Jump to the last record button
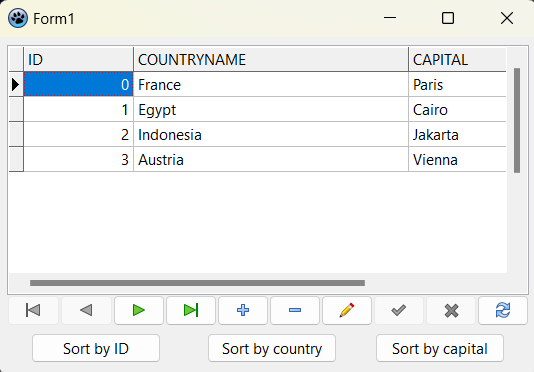534x372 pixels. click(191, 310)
